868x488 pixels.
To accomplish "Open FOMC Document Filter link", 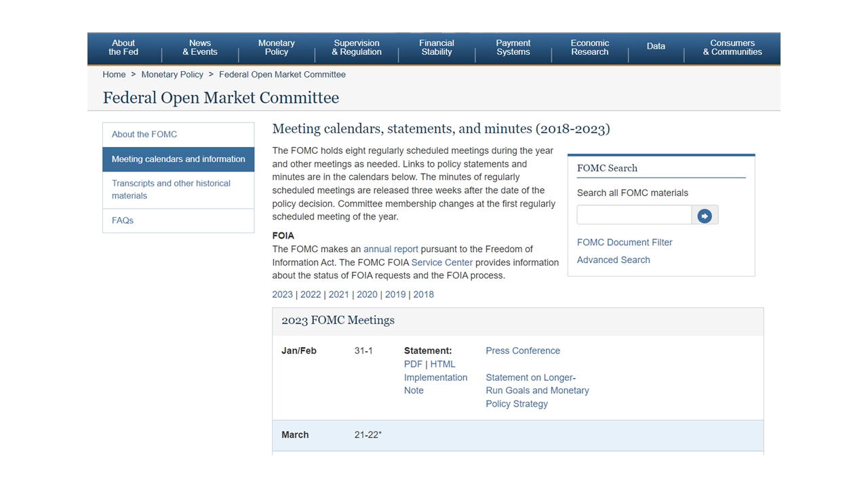I will coord(625,243).
